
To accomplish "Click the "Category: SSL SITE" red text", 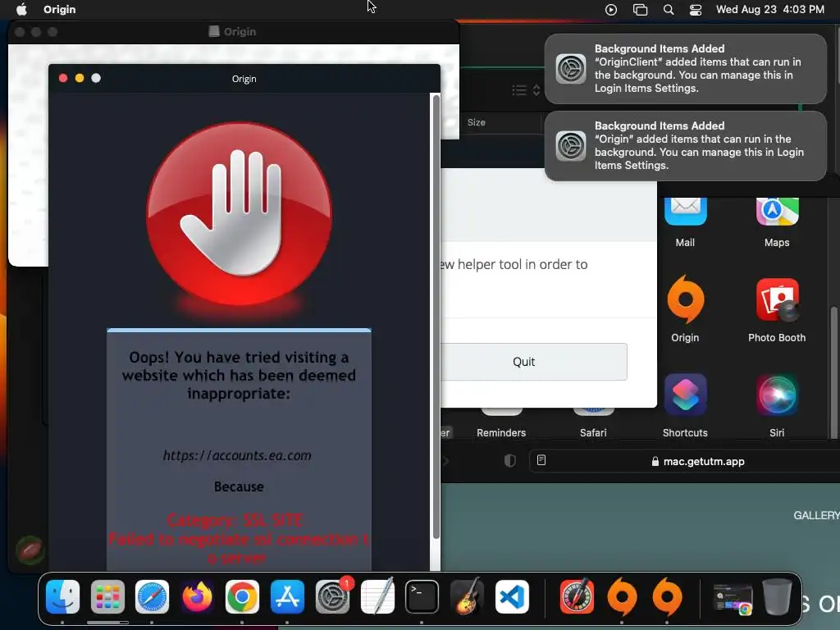I will point(234,520).
